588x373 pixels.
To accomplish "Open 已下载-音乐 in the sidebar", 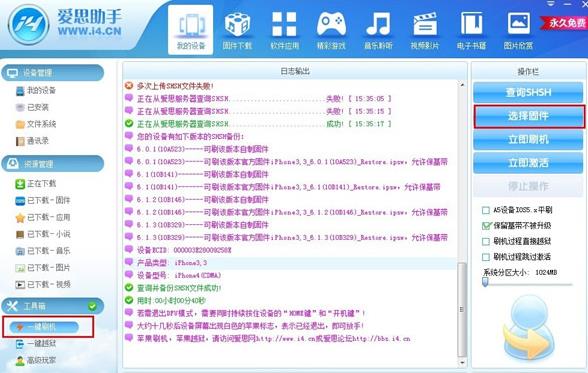I will (43, 251).
